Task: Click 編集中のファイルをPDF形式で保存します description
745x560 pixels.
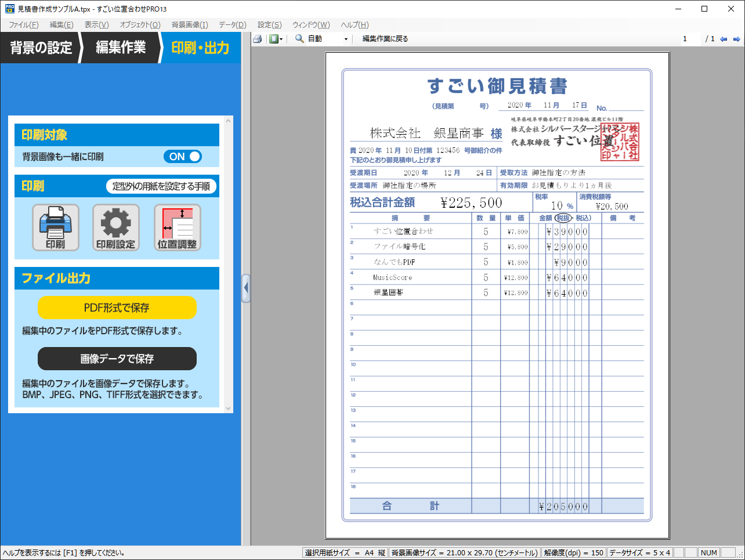Action: (x=103, y=331)
